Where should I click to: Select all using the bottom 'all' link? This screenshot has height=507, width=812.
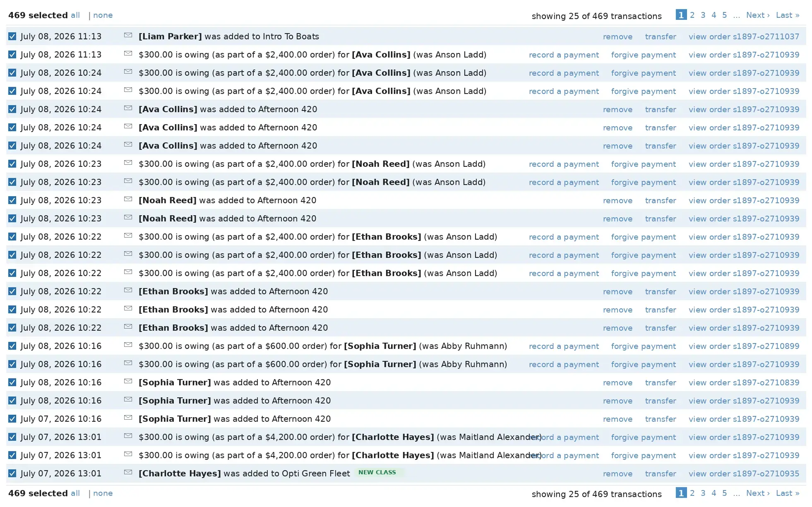75,493
